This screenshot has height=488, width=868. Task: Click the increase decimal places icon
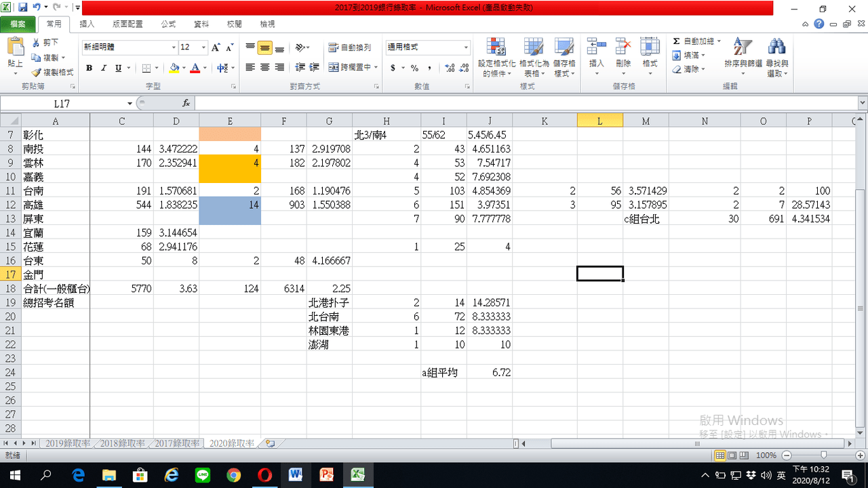point(448,68)
